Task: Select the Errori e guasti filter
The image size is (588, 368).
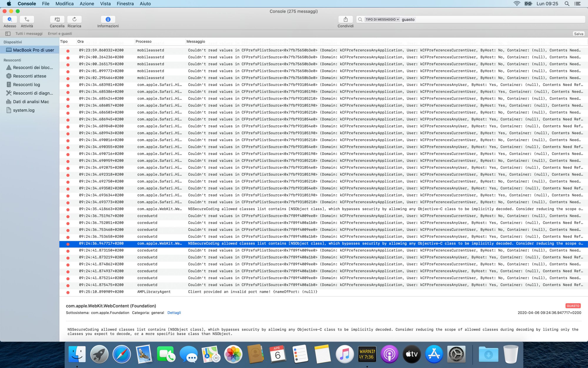Action: (60, 34)
